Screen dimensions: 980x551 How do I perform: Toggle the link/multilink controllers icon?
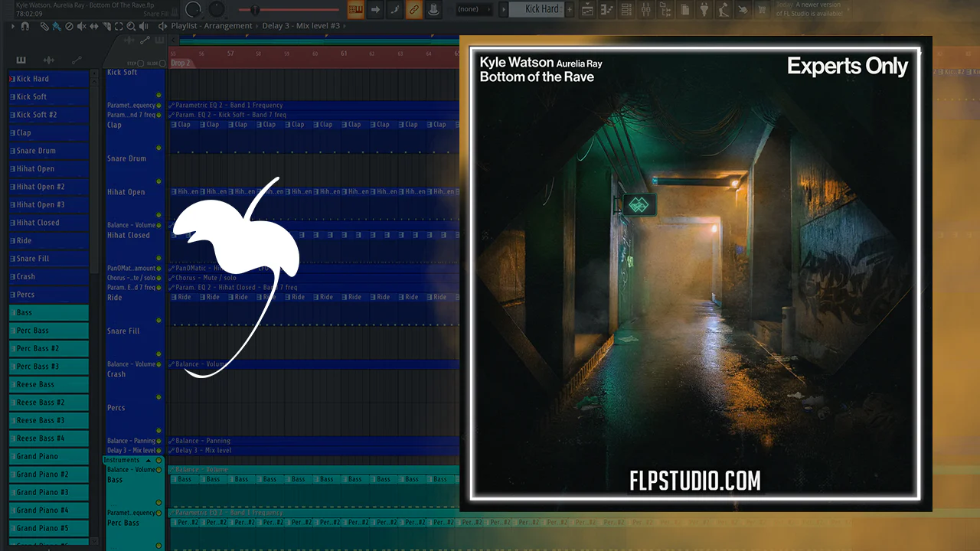414,9
